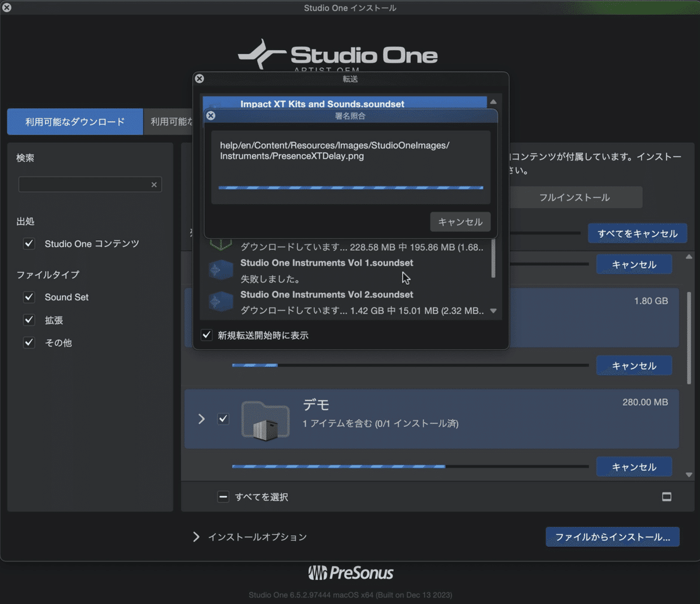Screen dimensions: 700x604
Task: Click the ファイルタイプ section heading
Action: [x=48, y=275]
